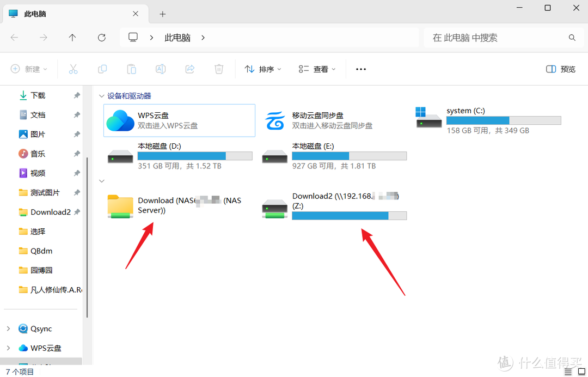
Task: Open 图片 in the sidebar
Action: pos(38,135)
